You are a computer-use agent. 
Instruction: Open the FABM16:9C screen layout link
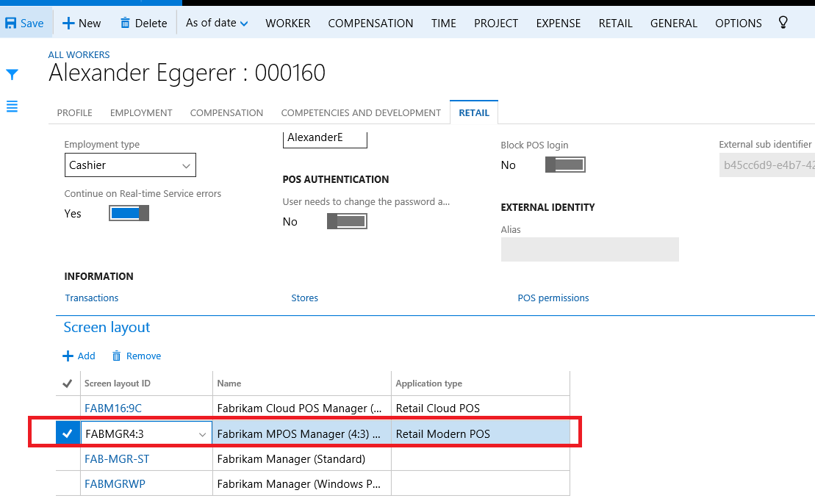(113, 408)
